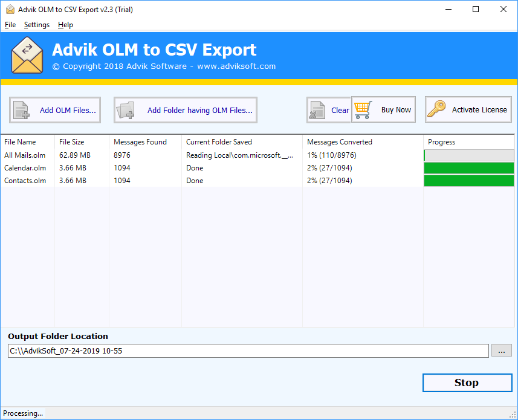Click the envelope logo in the banner

[27, 55]
